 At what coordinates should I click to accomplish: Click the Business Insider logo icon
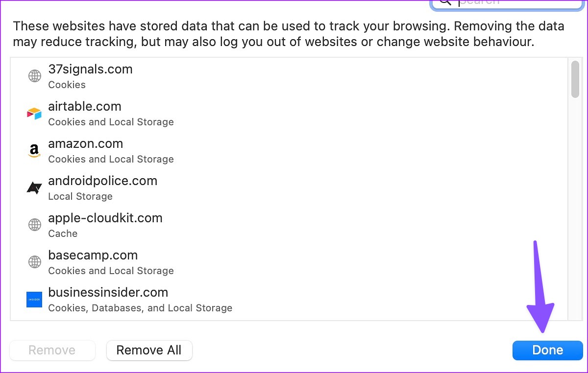[x=34, y=300]
